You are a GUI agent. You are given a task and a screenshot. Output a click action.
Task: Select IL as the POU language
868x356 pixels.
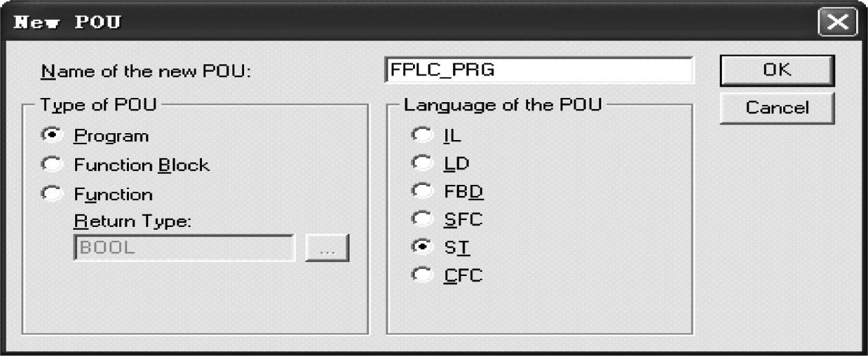(x=421, y=135)
